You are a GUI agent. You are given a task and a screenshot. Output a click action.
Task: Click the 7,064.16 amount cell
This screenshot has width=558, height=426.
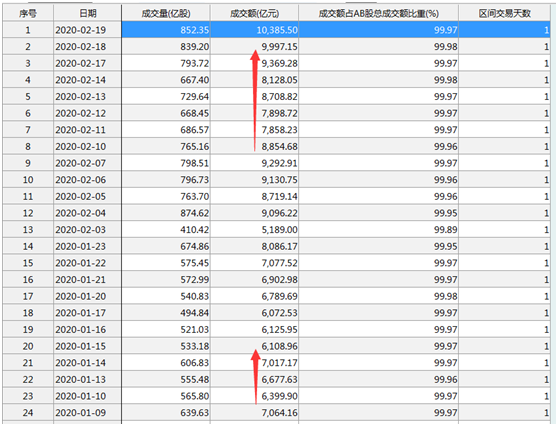tap(254, 413)
